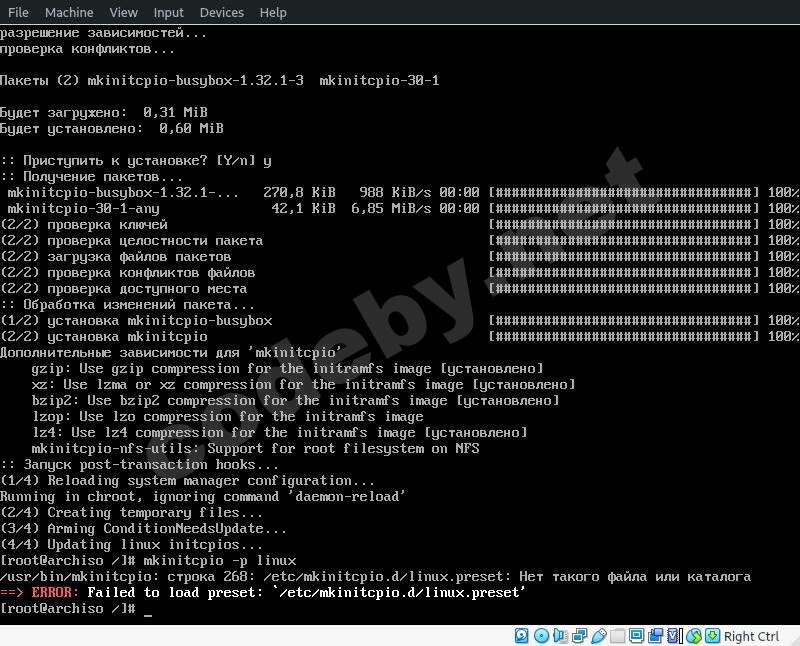Click the 'lzop: Use lzo compression' line

tap(228, 416)
